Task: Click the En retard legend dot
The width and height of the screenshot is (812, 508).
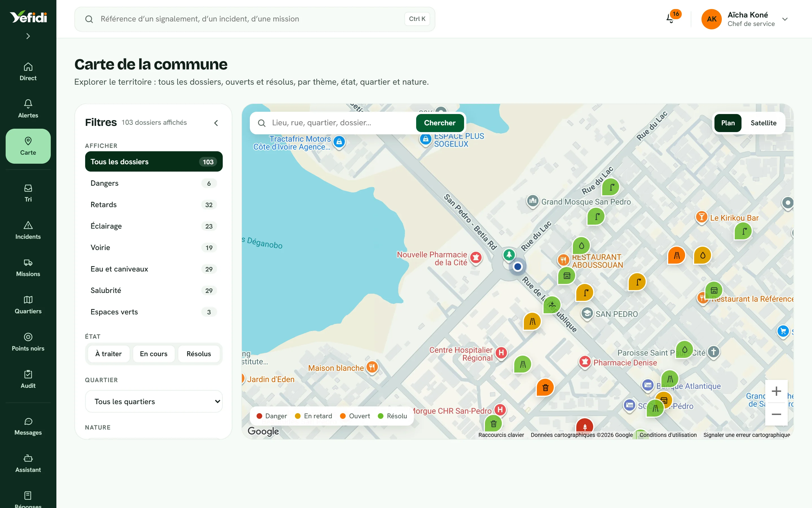Action: pyautogui.click(x=298, y=416)
